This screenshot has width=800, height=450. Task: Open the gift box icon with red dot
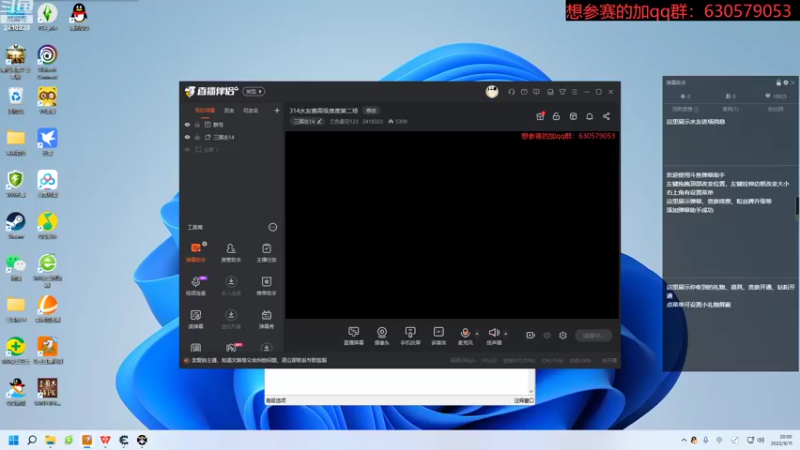pyautogui.click(x=540, y=116)
